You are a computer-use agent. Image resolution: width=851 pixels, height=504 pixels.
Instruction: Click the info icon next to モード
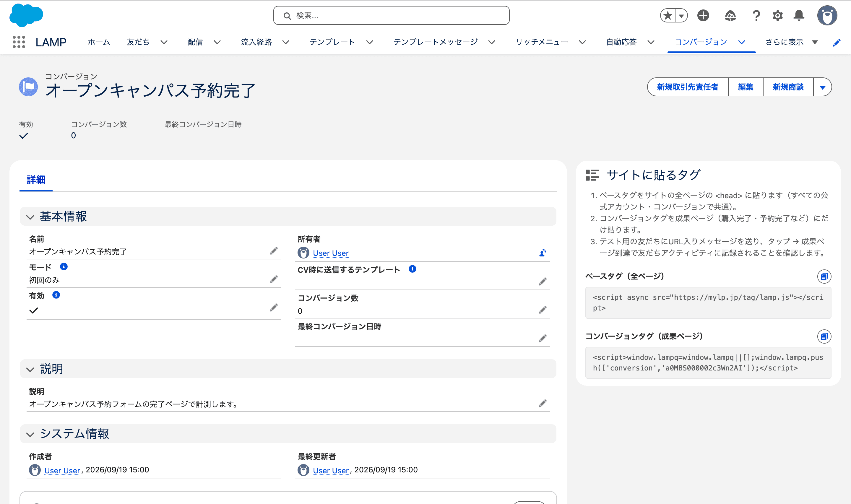[64, 266]
